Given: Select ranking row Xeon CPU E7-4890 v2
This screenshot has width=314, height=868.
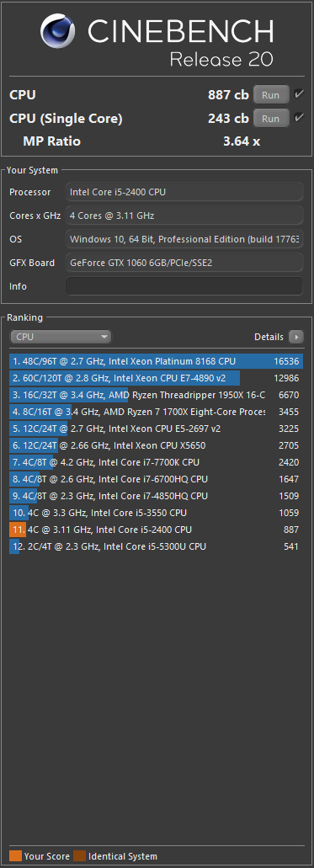Looking at the screenshot, I should tap(157, 378).
